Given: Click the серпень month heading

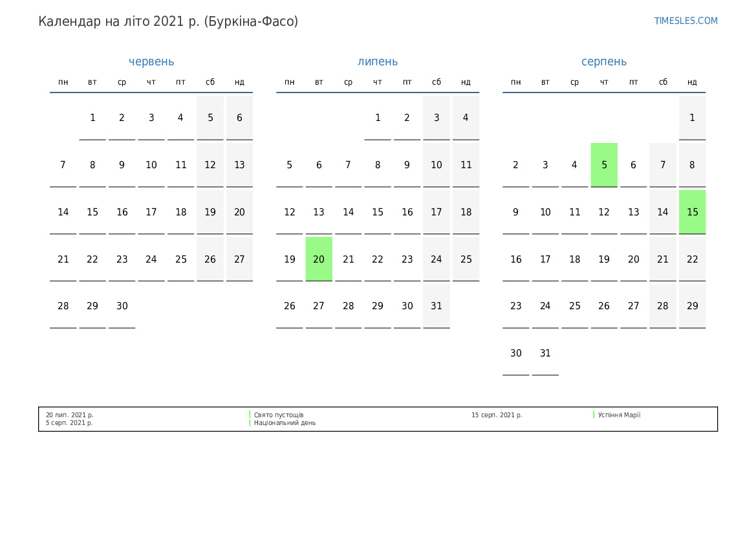Looking at the screenshot, I should (604, 61).
